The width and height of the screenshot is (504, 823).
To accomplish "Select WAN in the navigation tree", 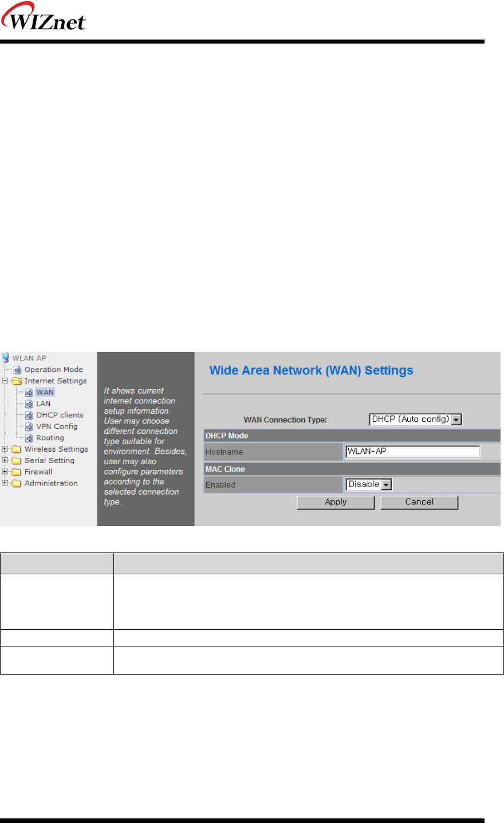I will pyautogui.click(x=45, y=393).
